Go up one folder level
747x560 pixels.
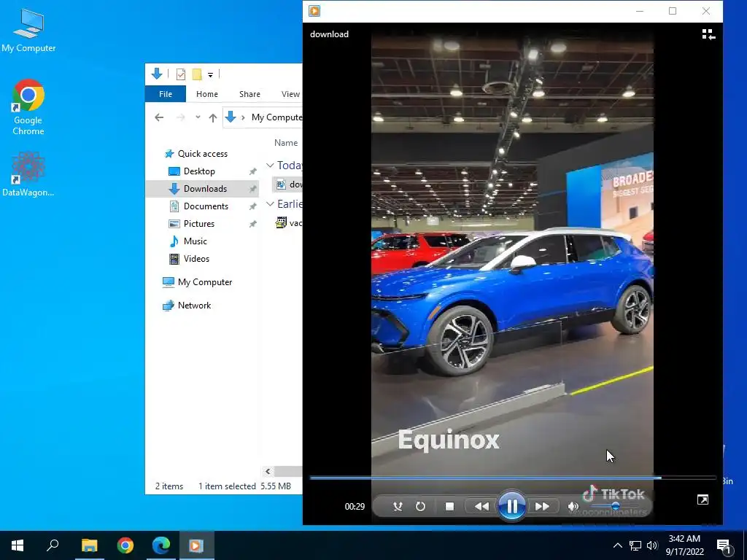pos(212,117)
